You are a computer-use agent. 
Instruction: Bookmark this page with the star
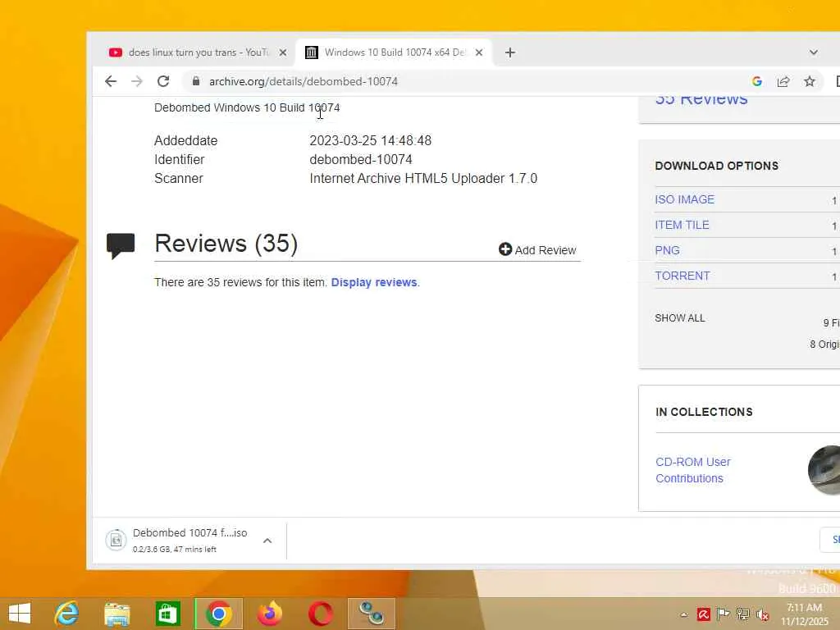[x=810, y=81]
